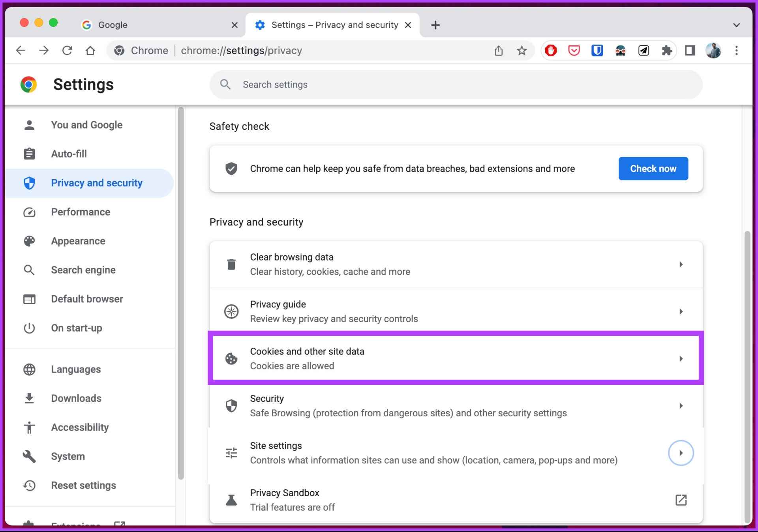The height and width of the screenshot is (532, 758).
Task: Toggle the side panel icon
Action: pos(690,51)
